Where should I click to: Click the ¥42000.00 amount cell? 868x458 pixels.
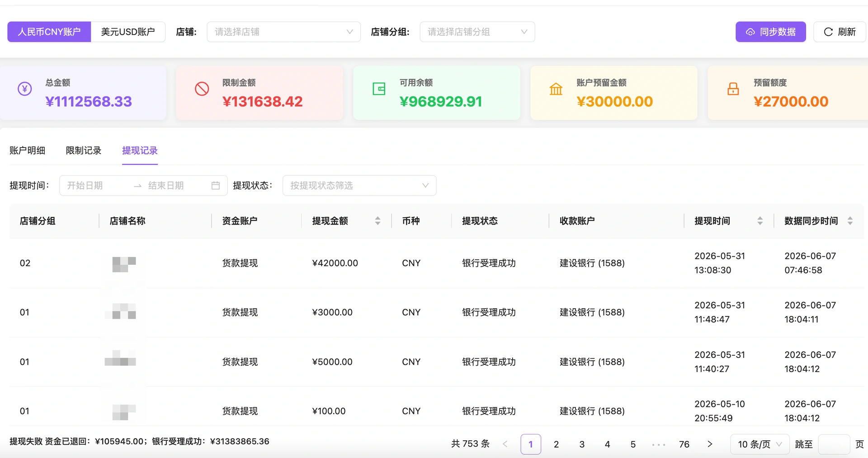(x=335, y=263)
